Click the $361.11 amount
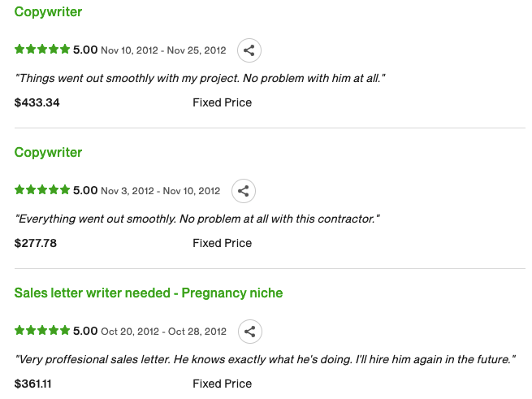 click(x=35, y=384)
